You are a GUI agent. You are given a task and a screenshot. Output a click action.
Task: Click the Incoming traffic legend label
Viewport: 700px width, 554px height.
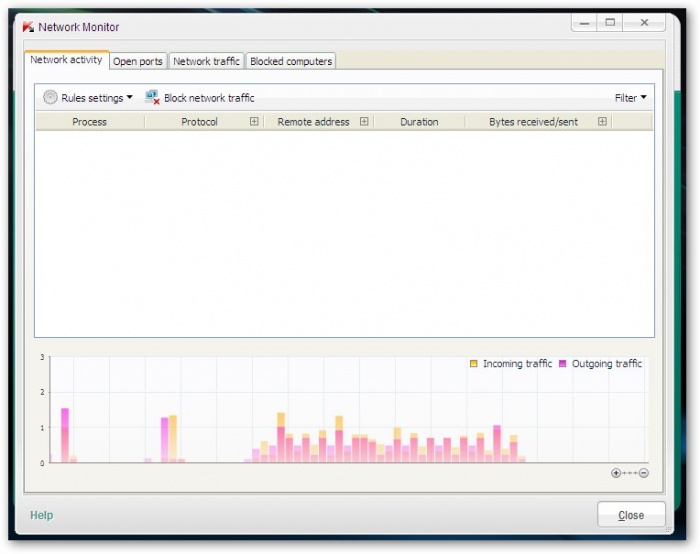pyautogui.click(x=517, y=364)
